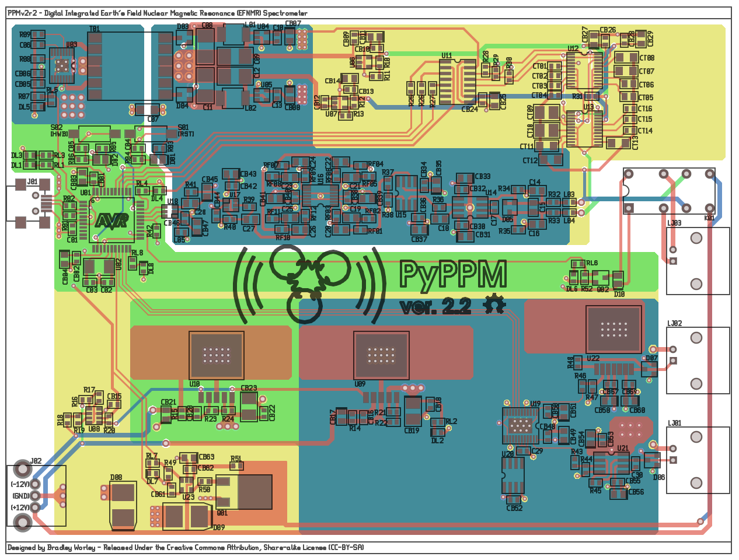The image size is (739, 560).
Task: Select the U12 chip footprint
Action: (x=584, y=71)
